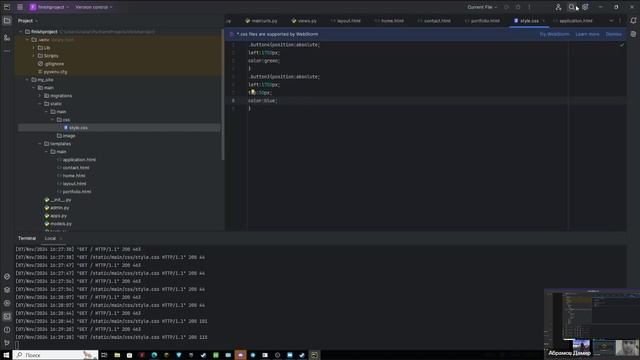
Task: Open Python Console tool window icon
Action: (7, 276)
